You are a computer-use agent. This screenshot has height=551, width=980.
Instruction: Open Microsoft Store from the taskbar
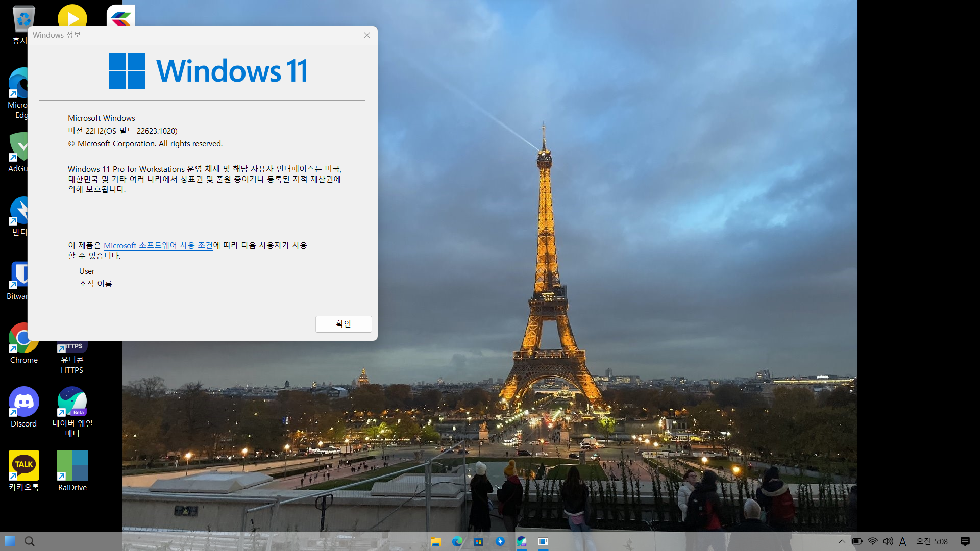[x=478, y=541]
